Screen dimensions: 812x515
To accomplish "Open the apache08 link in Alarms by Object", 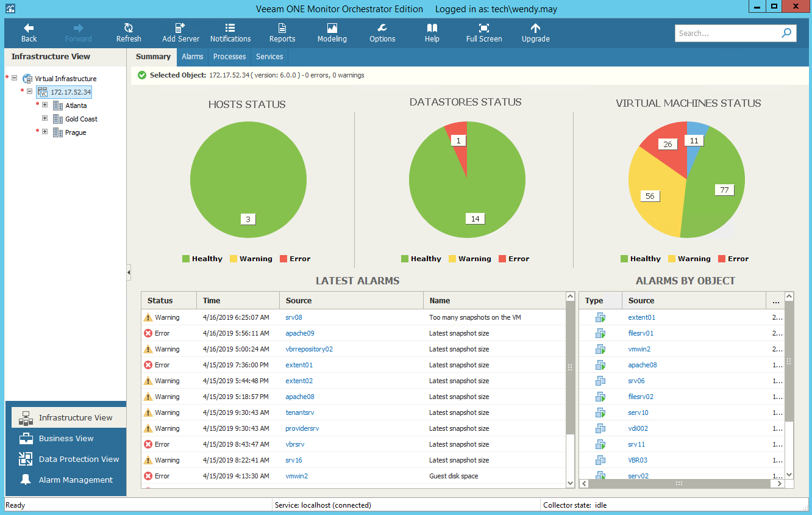I will point(643,365).
